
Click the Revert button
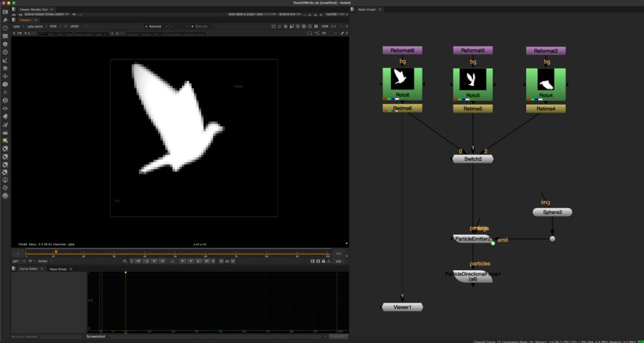pyautogui.click(x=337, y=337)
